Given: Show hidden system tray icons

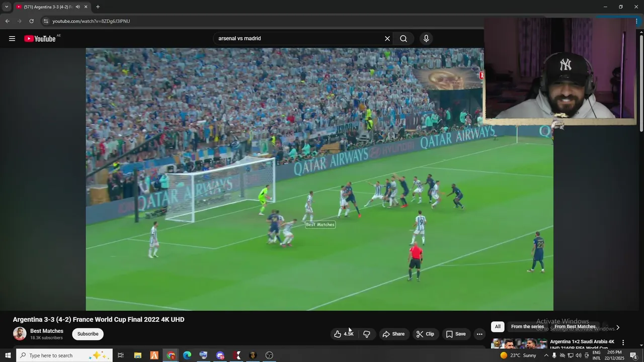Looking at the screenshot, I should [x=546, y=355].
